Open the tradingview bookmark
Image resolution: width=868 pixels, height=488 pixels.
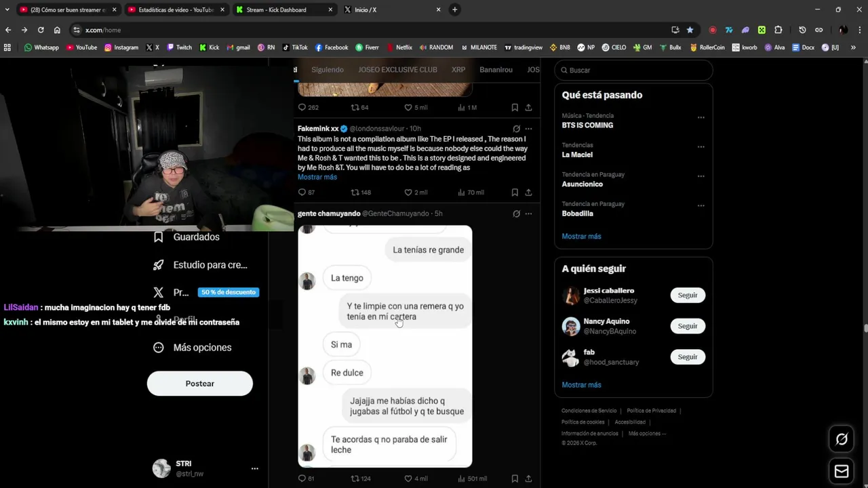pos(523,47)
